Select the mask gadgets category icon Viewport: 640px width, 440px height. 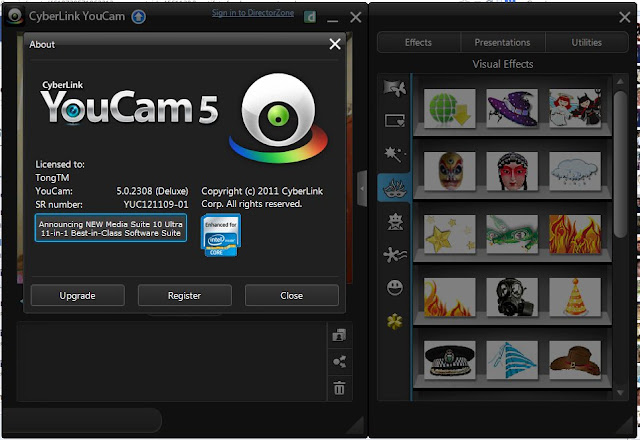[395, 188]
